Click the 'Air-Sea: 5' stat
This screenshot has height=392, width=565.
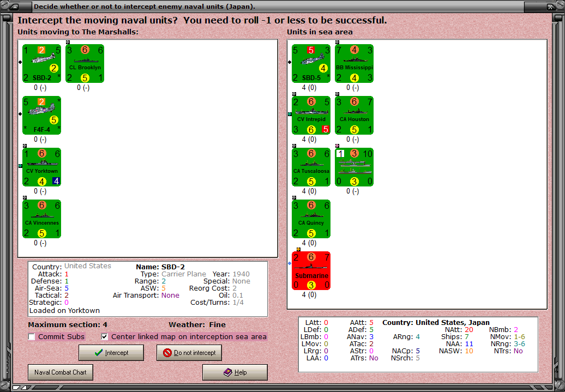51,288
